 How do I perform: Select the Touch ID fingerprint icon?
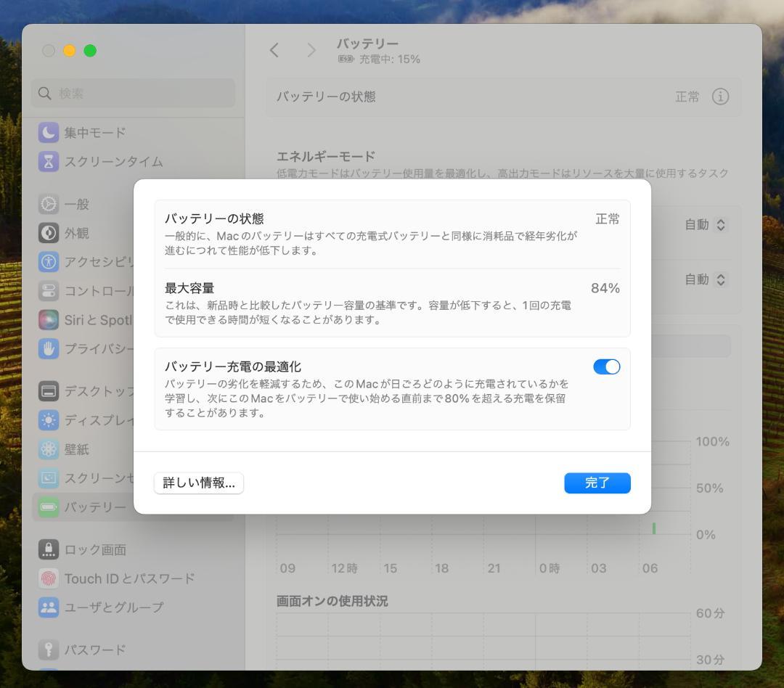click(x=48, y=578)
